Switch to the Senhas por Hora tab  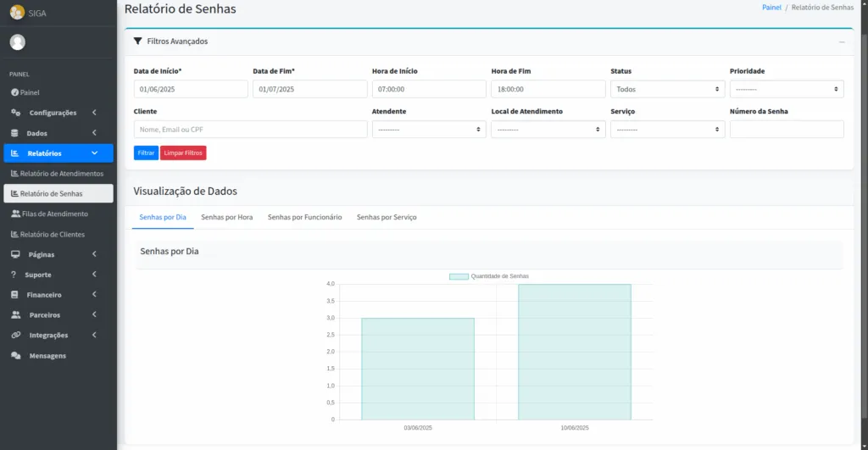coord(226,217)
